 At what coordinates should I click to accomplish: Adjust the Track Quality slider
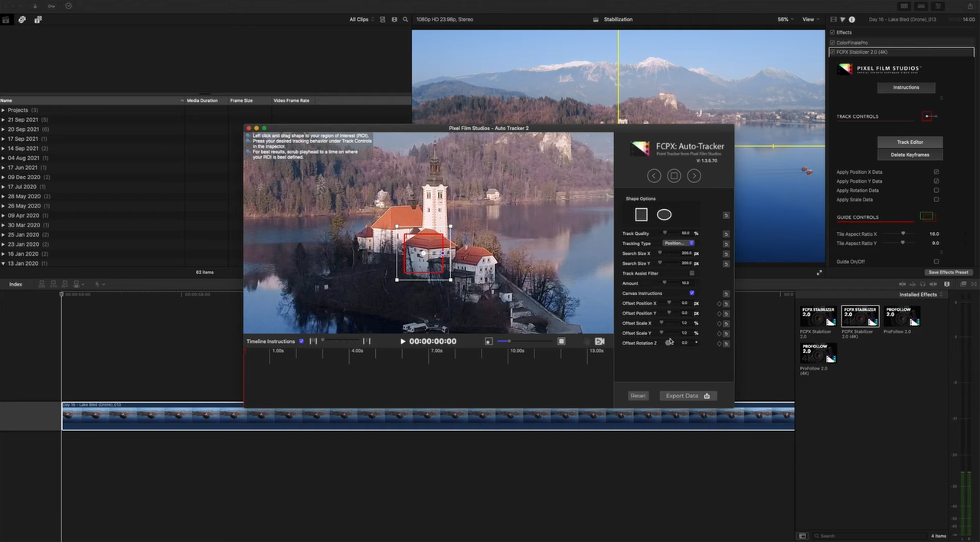pyautogui.click(x=665, y=233)
